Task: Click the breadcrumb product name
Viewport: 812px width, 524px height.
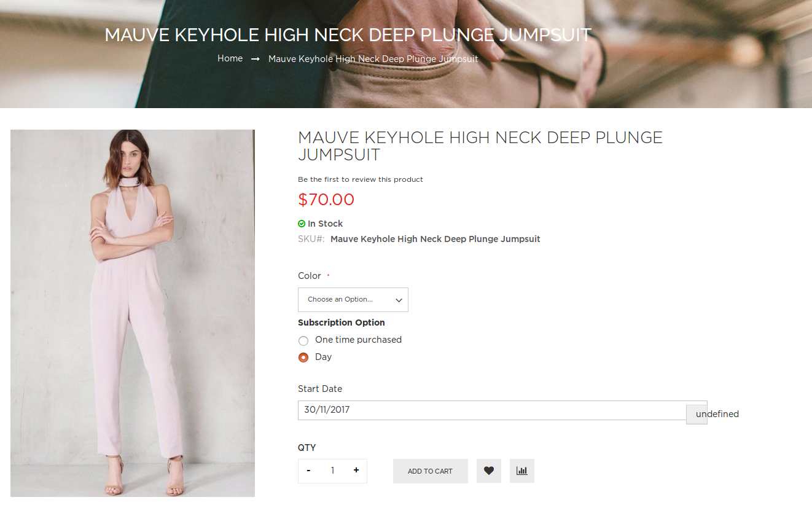Action: pyautogui.click(x=373, y=59)
